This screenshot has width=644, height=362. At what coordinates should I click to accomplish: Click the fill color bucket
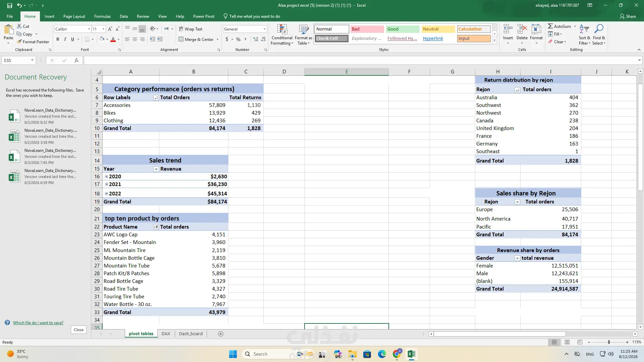pyautogui.click(x=102, y=39)
